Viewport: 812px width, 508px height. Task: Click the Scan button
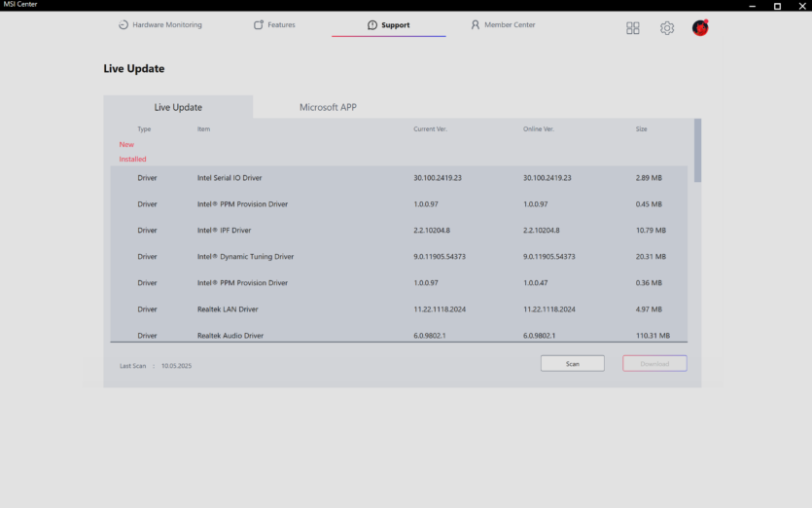[x=572, y=363]
